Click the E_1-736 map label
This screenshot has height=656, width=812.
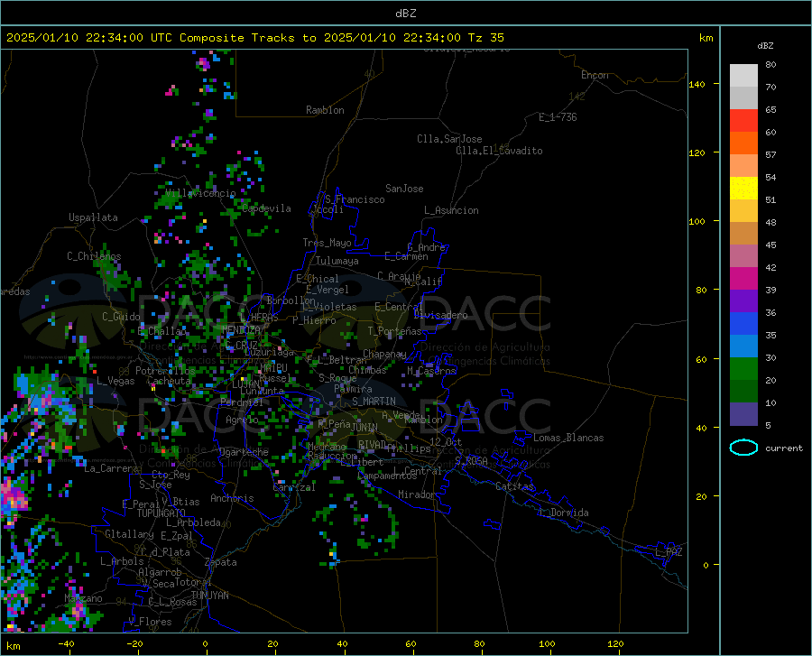(x=558, y=117)
